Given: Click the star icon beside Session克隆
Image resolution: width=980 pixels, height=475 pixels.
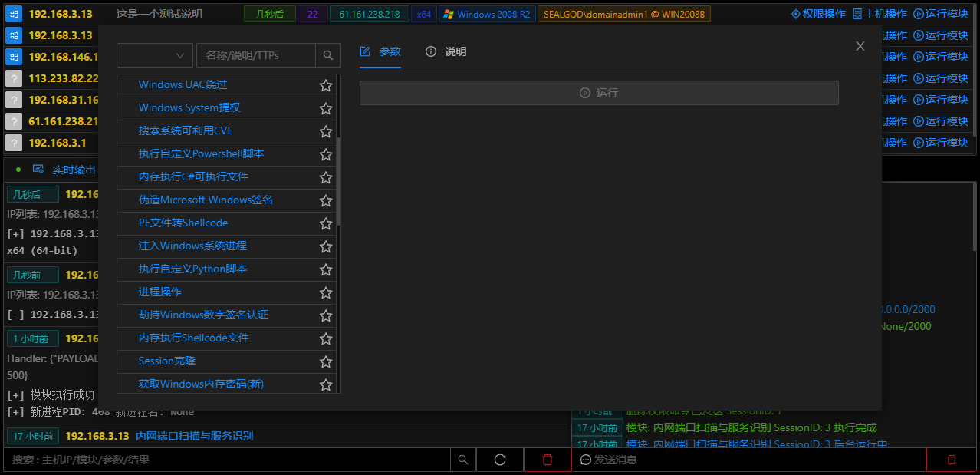Looking at the screenshot, I should (326, 361).
